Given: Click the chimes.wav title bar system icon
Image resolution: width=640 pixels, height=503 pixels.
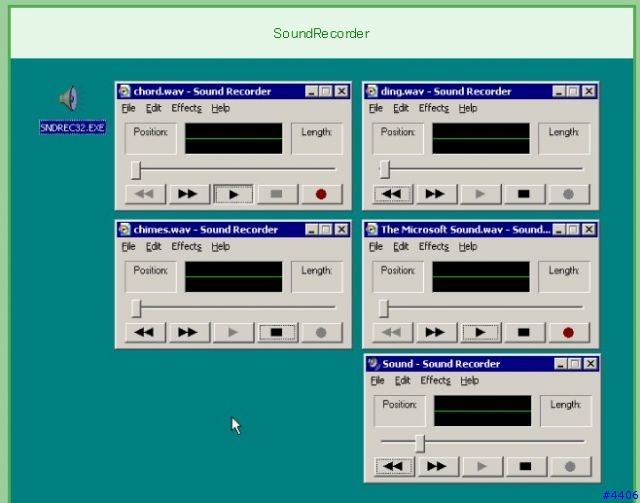Looking at the screenshot, I should coord(124,229).
